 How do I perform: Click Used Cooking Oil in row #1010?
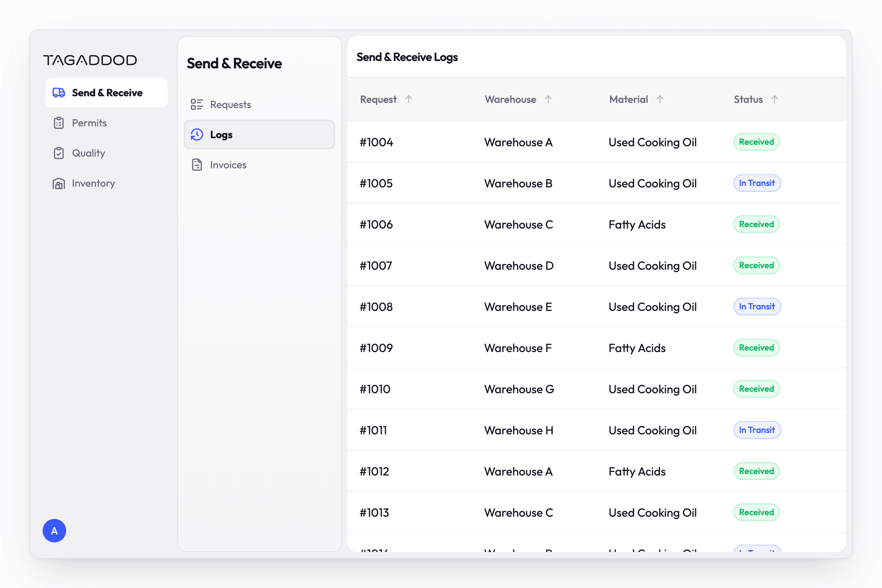653,389
